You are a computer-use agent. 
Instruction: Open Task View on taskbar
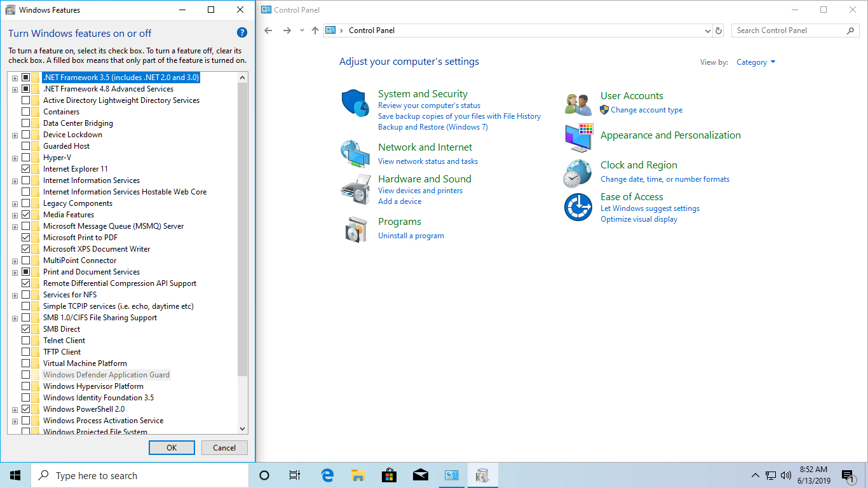coord(295,475)
